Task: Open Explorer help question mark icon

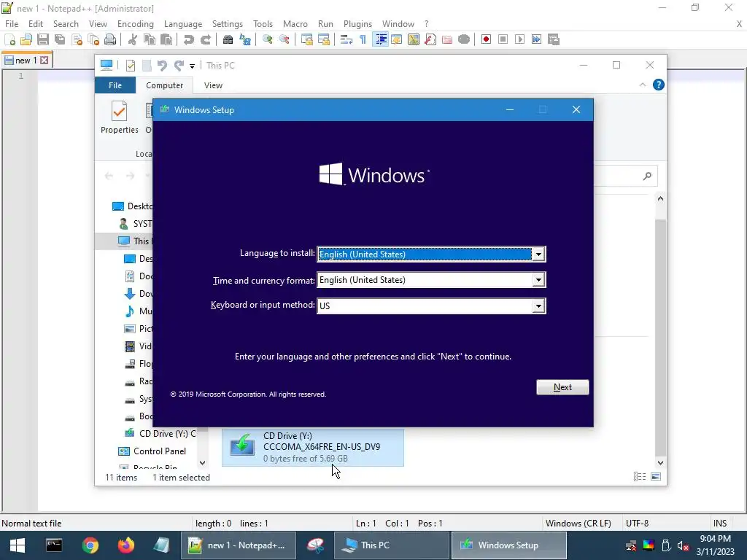Action: click(x=659, y=85)
